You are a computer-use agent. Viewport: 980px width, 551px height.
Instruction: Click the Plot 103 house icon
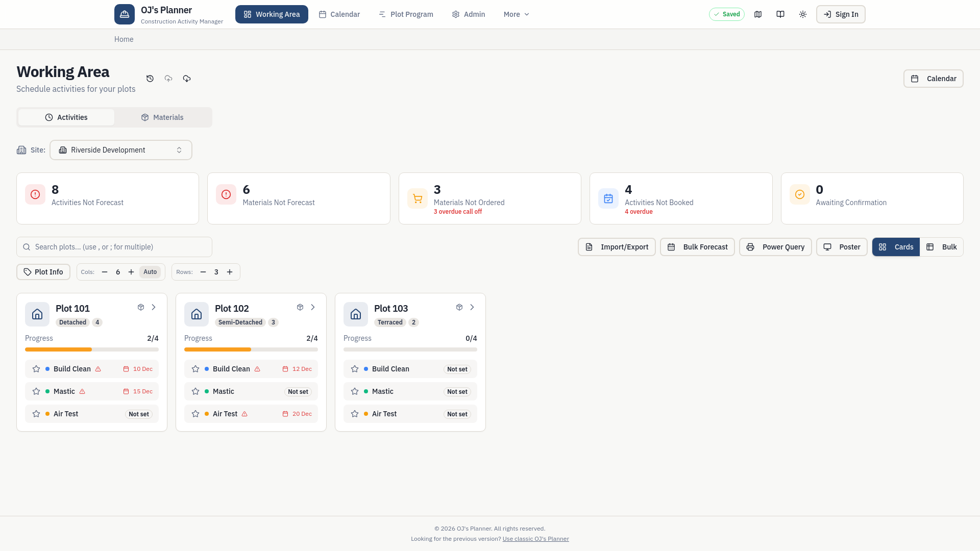click(x=356, y=314)
